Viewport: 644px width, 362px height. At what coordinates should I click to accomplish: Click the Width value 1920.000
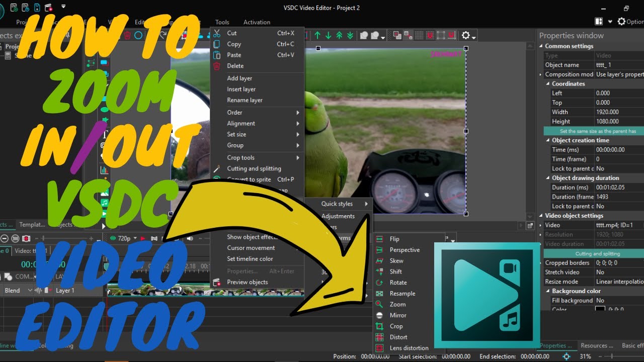pos(619,112)
